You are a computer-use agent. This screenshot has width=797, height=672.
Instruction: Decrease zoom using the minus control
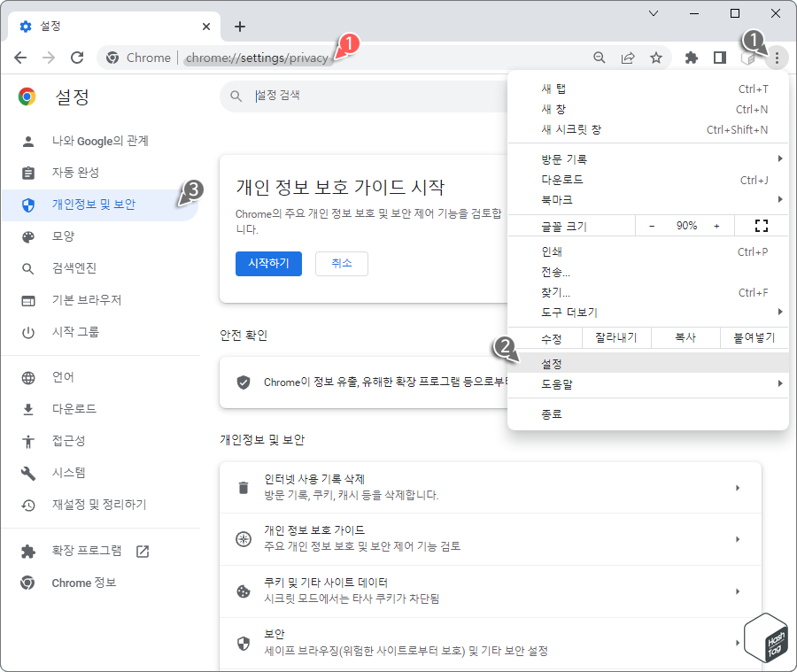click(651, 225)
